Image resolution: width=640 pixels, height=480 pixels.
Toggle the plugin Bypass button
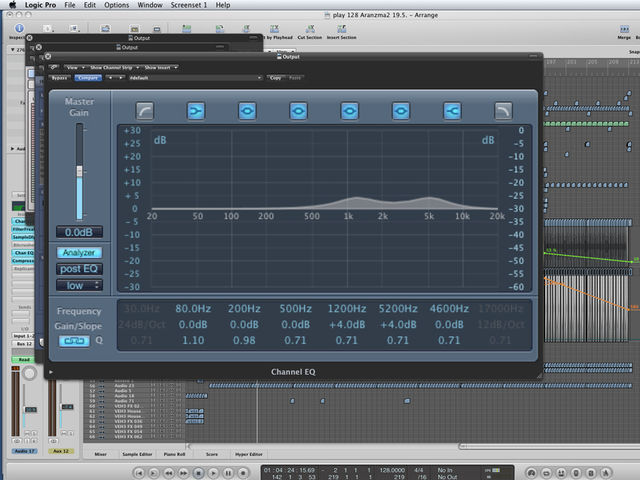[60, 78]
